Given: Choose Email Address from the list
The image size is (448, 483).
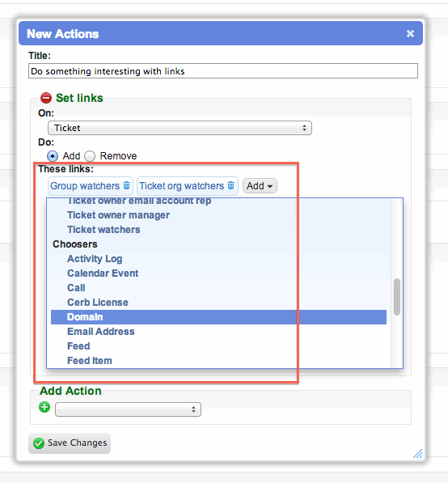Looking at the screenshot, I should pyautogui.click(x=101, y=332).
